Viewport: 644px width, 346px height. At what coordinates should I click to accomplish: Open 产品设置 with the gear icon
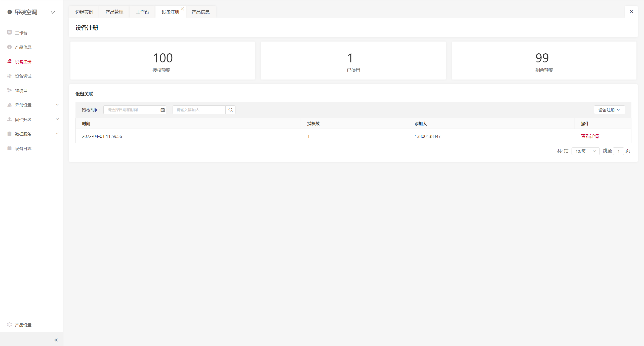pos(23,325)
